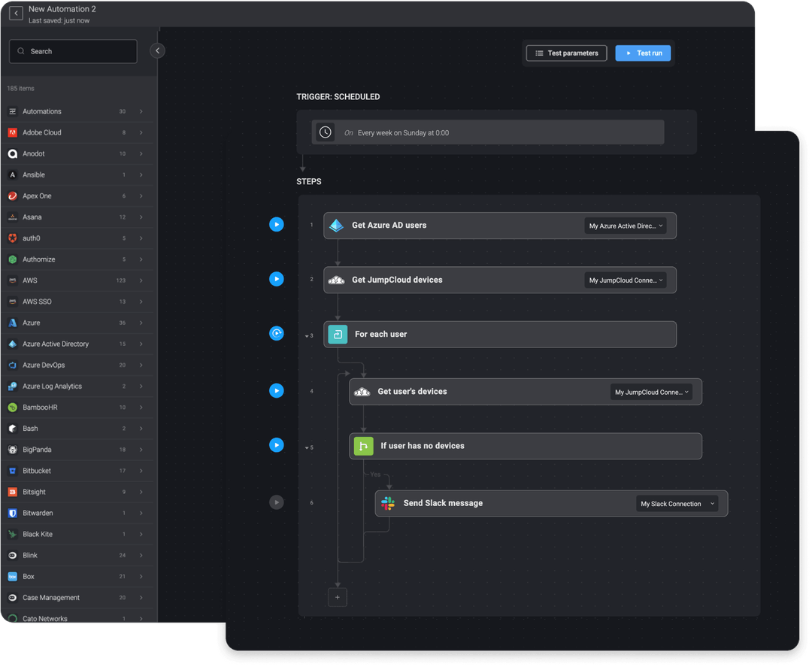This screenshot has height=667, width=812.
Task: Expand Azure Active Directory actions
Action: tap(141, 344)
